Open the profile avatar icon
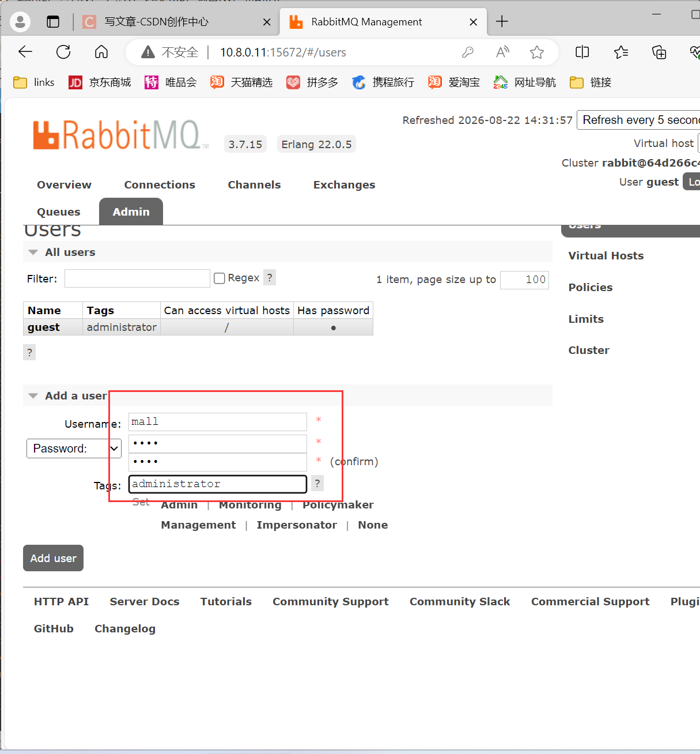700x754 pixels. 20,22
